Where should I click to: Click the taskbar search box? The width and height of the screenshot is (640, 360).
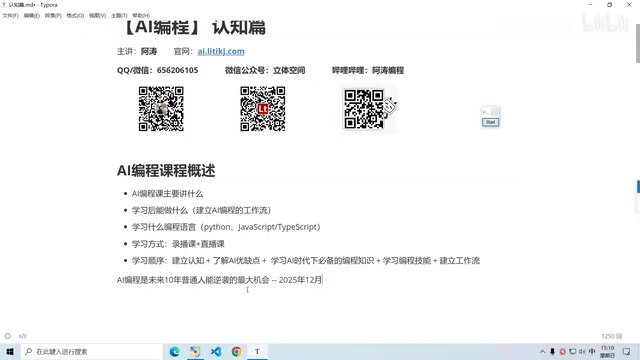pos(91,351)
